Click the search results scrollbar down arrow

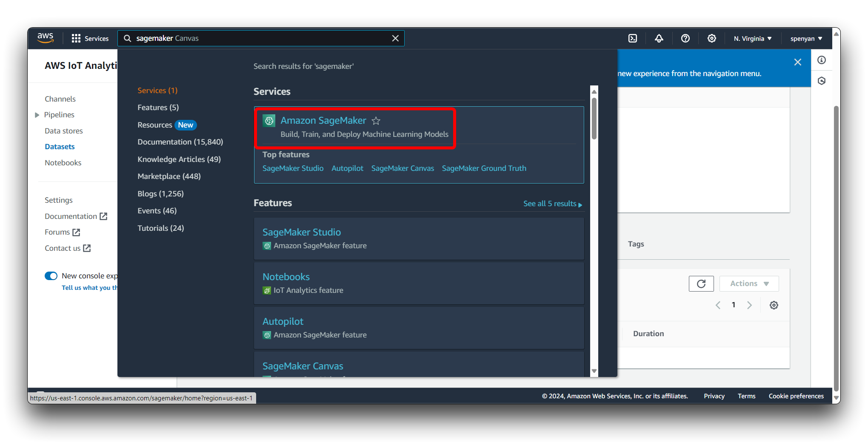point(594,371)
